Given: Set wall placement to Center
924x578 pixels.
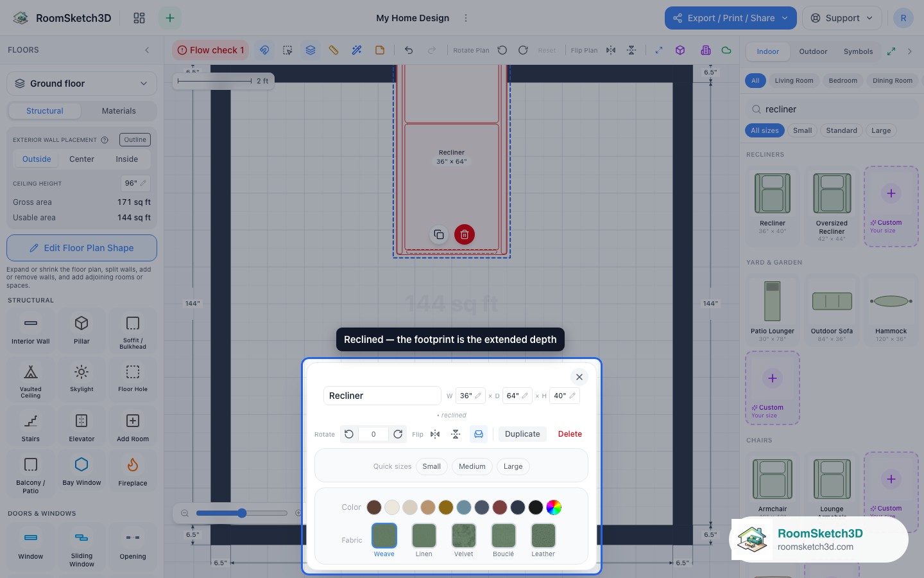Looking at the screenshot, I should pyautogui.click(x=81, y=159).
